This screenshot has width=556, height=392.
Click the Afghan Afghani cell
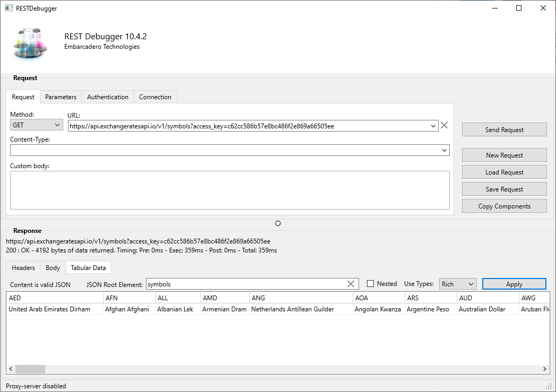[129, 309]
